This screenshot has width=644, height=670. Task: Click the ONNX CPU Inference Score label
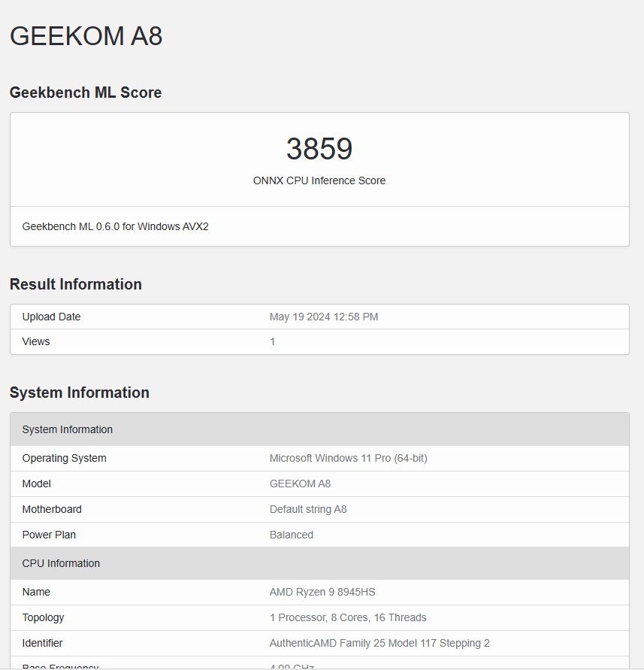coord(319,180)
